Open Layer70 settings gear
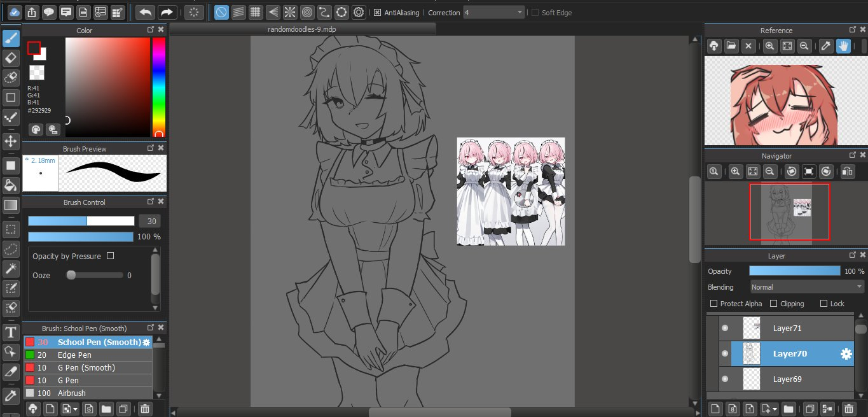Viewport: 868px width, 417px height. pos(846,354)
